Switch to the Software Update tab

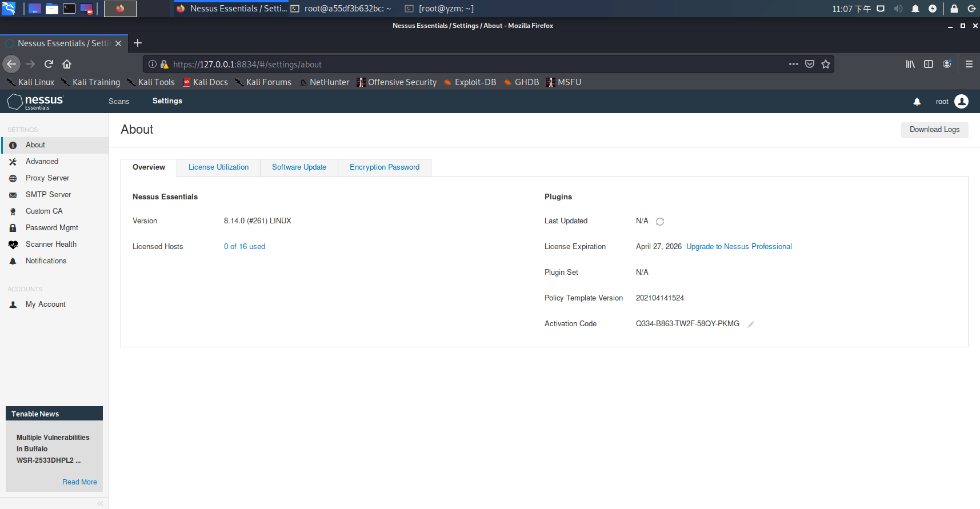click(x=299, y=167)
